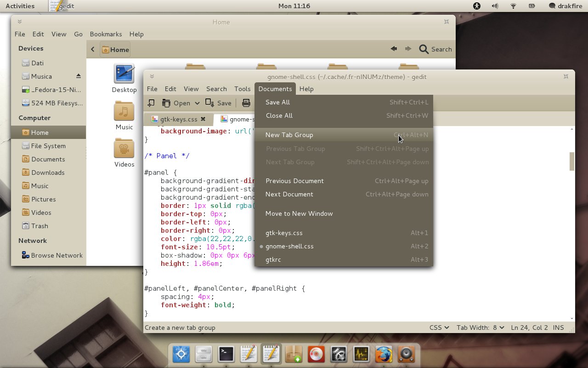
Task: Open the gedit Help menu
Action: pyautogui.click(x=306, y=89)
